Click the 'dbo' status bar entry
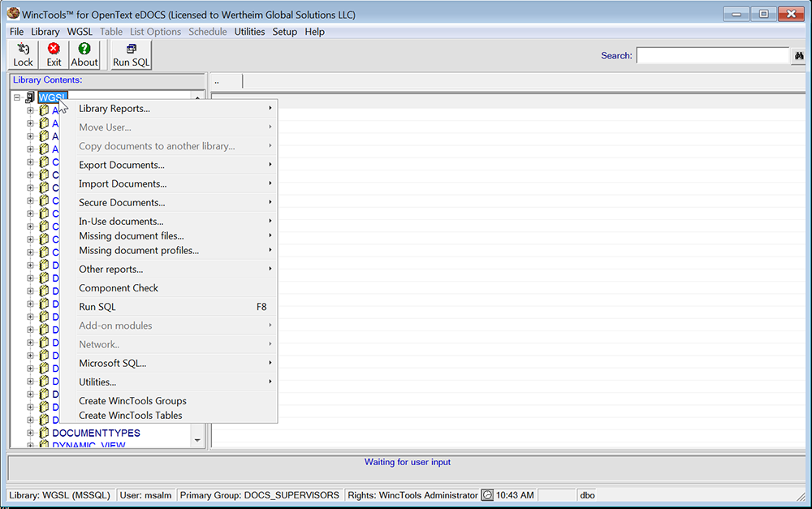Image resolution: width=812 pixels, height=509 pixels. [x=587, y=495]
